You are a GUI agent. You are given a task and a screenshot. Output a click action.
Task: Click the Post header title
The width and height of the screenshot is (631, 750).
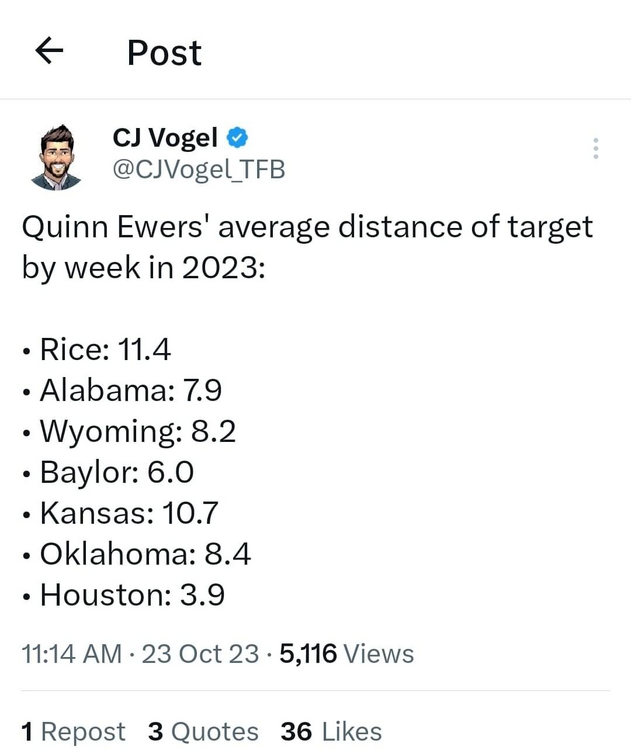pos(164,52)
